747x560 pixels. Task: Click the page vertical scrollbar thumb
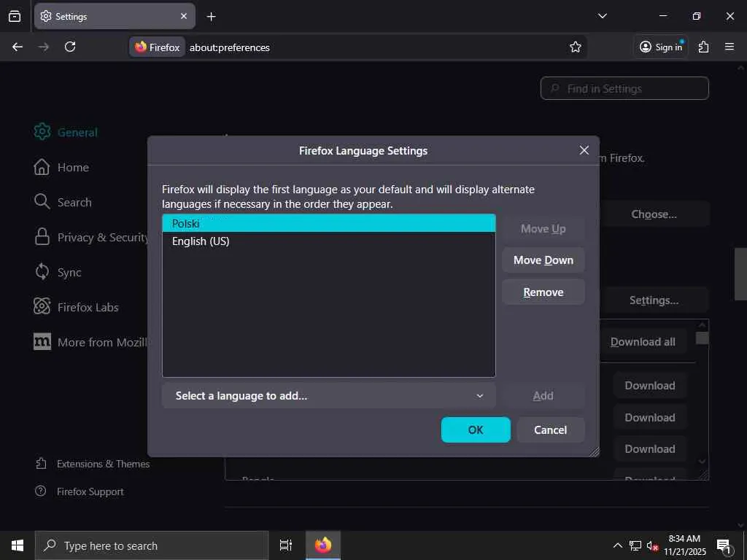(x=740, y=274)
